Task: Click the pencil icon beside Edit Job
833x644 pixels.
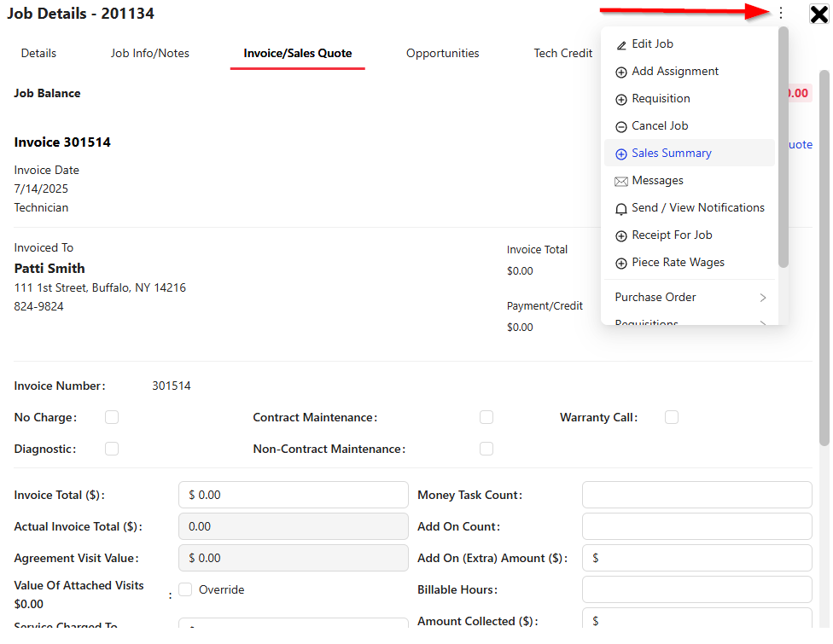Action: pos(621,45)
